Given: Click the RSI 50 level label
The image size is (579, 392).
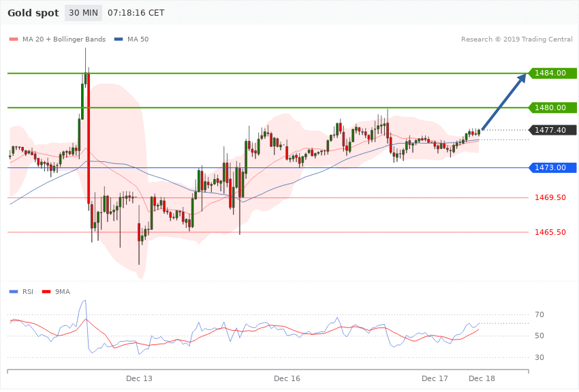Looking at the screenshot, I should [x=539, y=336].
